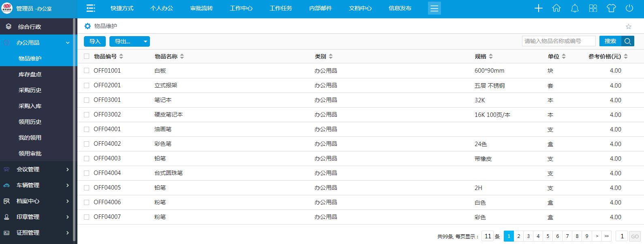Viewport: 644px width, 244px height.
Task: Click the plus icon in top bar
Action: [538, 8]
